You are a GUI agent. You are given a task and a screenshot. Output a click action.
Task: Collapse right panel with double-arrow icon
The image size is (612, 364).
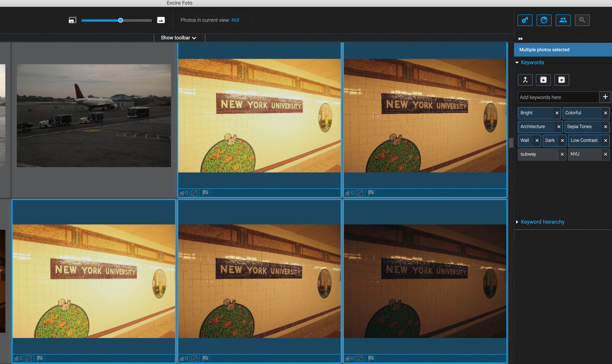[520, 39]
